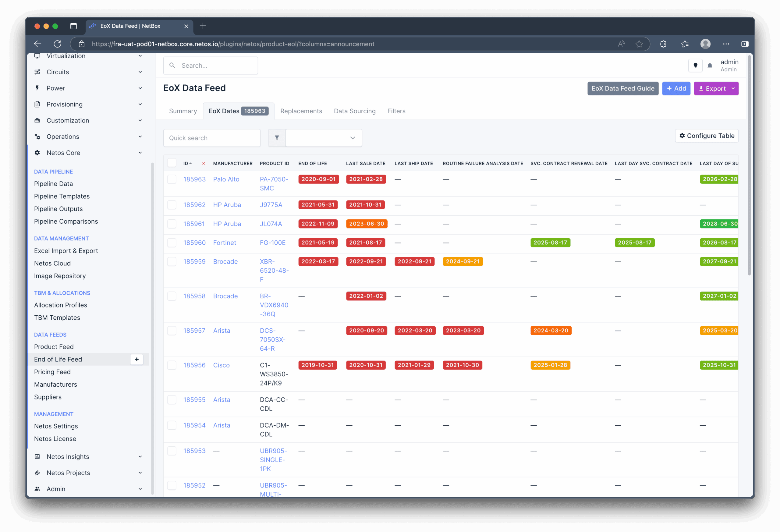Check the row 185958 checkbox
This screenshot has width=780, height=532.
[172, 296]
